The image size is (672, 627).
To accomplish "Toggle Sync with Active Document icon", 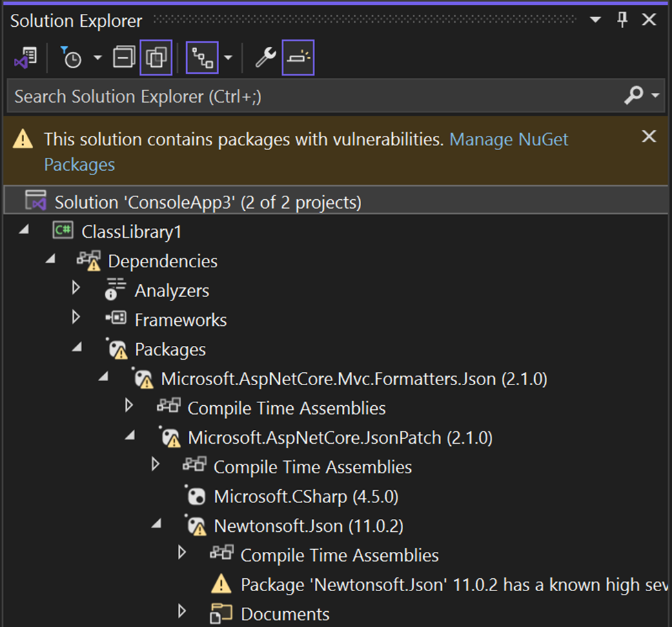I will [156, 58].
